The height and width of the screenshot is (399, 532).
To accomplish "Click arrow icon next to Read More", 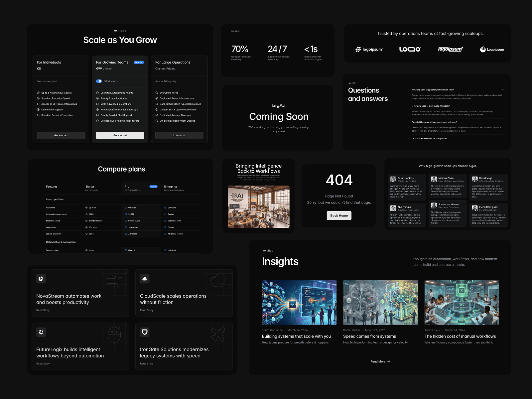I will 389,361.
